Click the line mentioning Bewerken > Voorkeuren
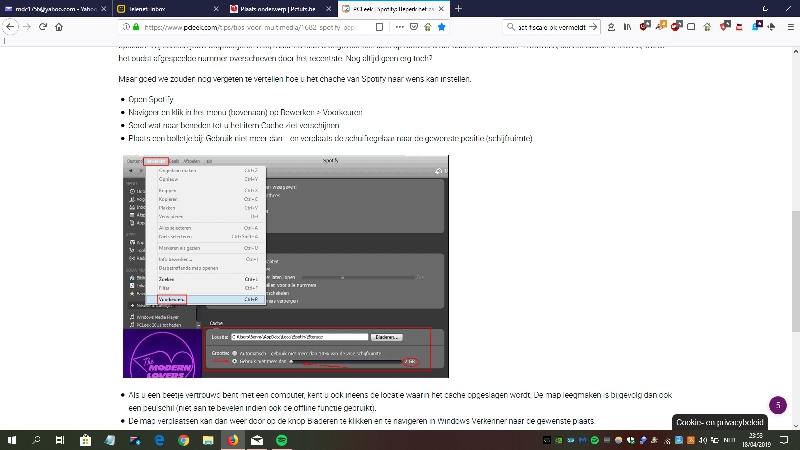Screen dimensions: 800x450 point(245,112)
